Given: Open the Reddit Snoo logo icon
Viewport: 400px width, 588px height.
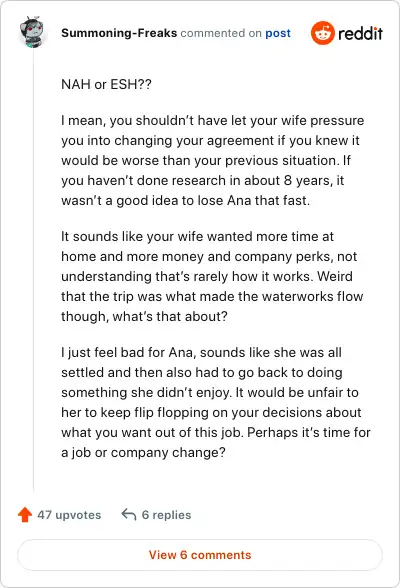Looking at the screenshot, I should click(322, 33).
